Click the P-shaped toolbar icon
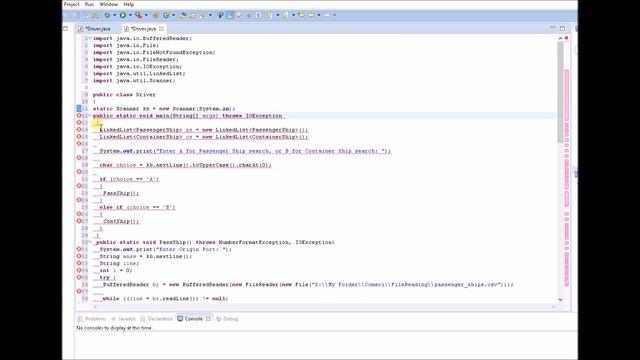 click(x=221, y=15)
